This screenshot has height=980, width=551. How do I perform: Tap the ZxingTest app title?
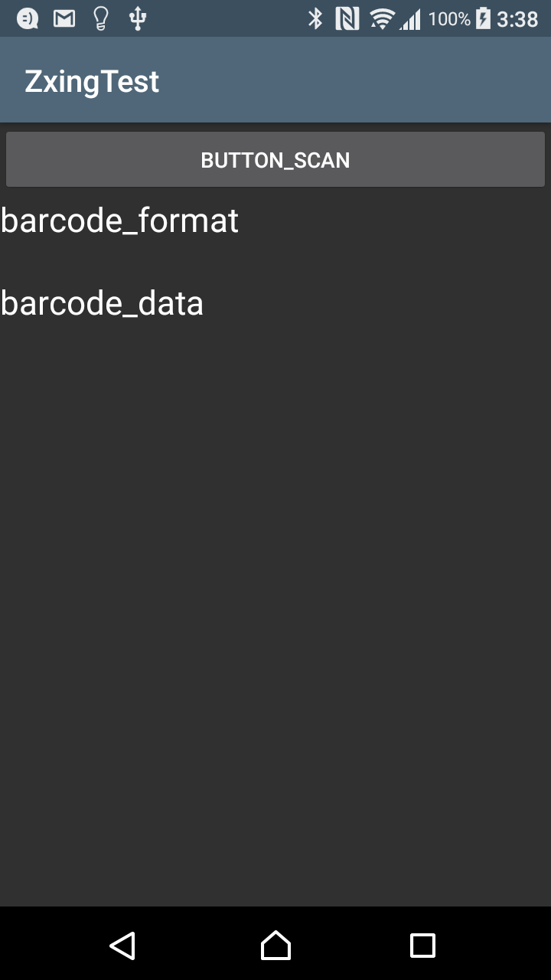[x=92, y=80]
